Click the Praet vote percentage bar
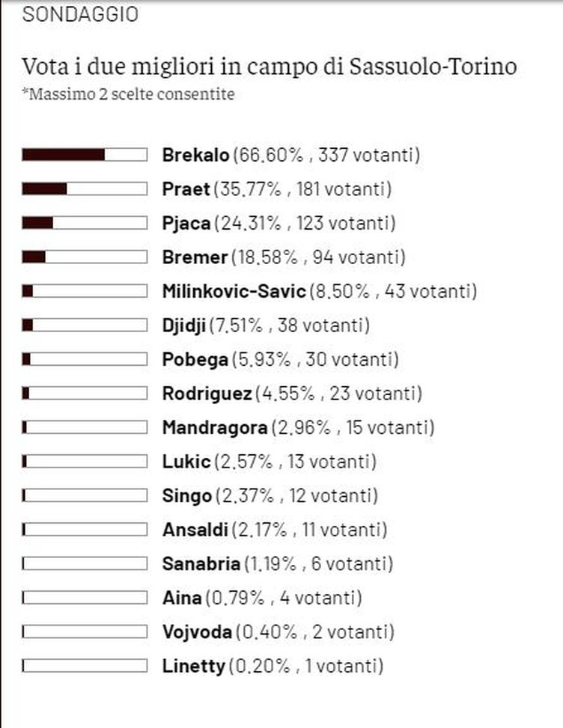 point(85,189)
